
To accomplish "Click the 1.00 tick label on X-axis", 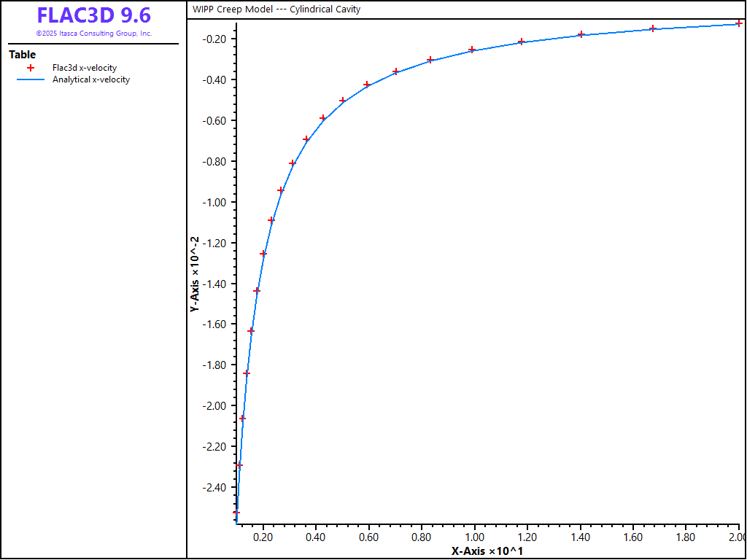I will tap(474, 537).
